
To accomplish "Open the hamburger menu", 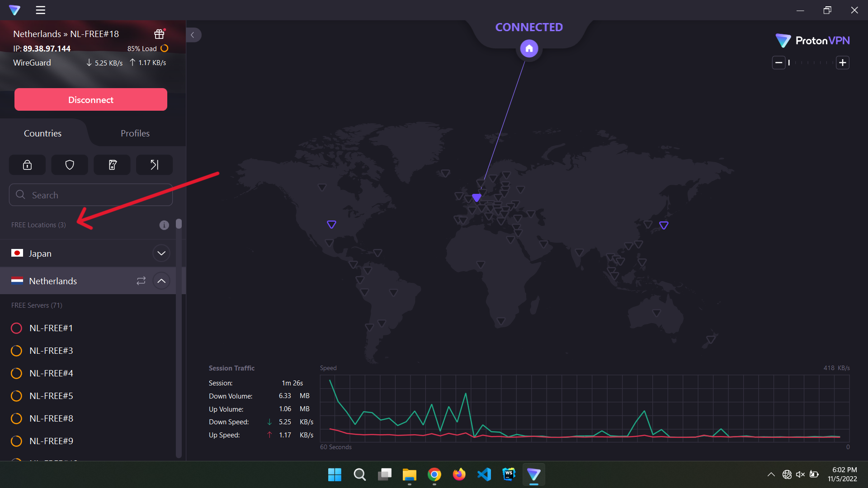I will (41, 10).
